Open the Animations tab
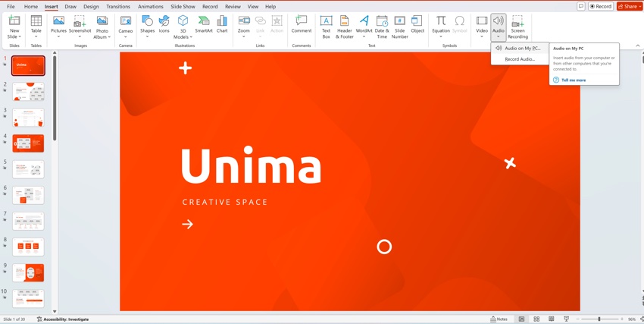Screen dimensions: 644x324 click(x=151, y=7)
